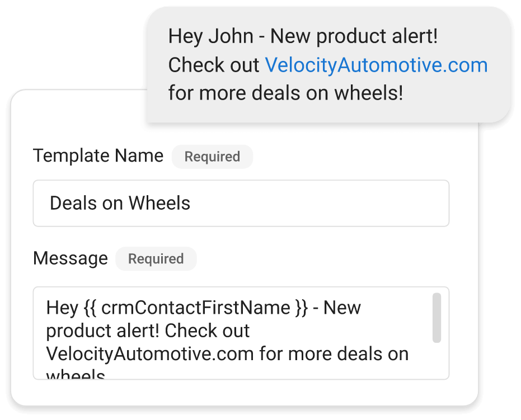Click the scrollbar track below the thumb
This screenshot has width=521, height=420.
pyautogui.click(x=437, y=361)
